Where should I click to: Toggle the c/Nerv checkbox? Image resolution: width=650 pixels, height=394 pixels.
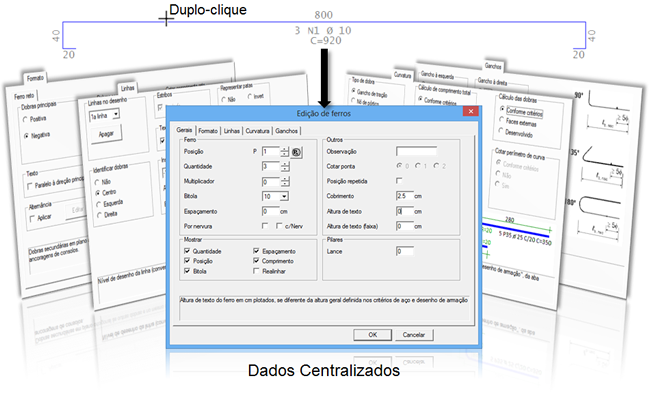[x=279, y=226]
